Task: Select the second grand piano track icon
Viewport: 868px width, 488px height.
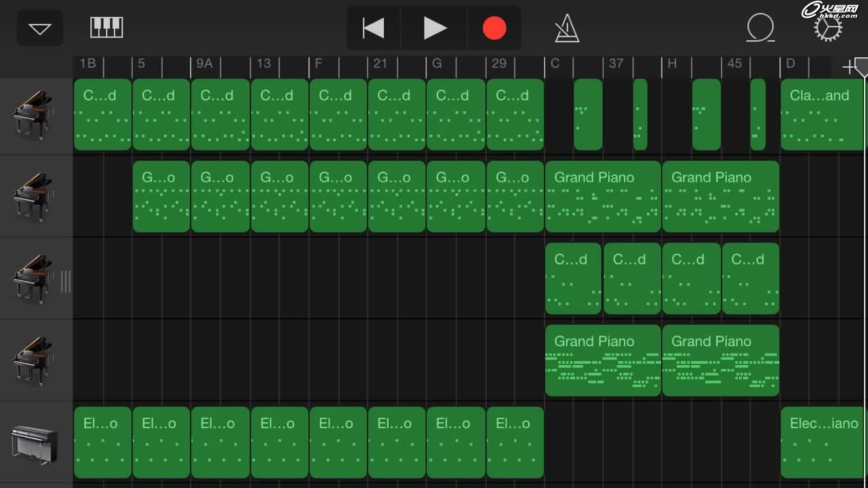Action: tap(33, 196)
